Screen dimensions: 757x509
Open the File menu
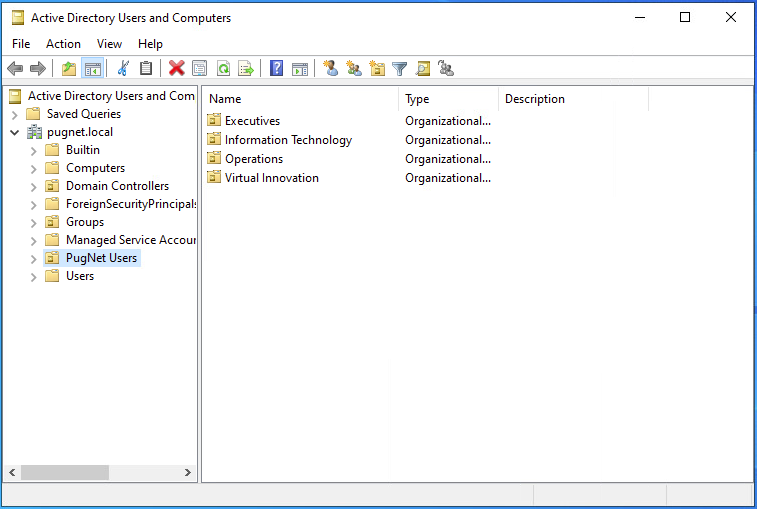pyautogui.click(x=21, y=44)
